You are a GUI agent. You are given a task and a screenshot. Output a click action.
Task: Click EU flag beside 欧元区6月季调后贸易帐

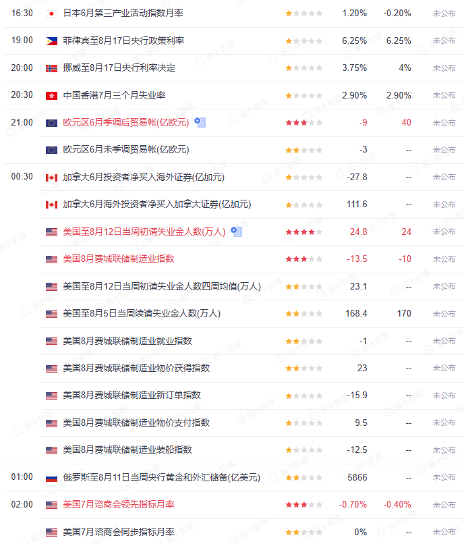click(x=51, y=123)
